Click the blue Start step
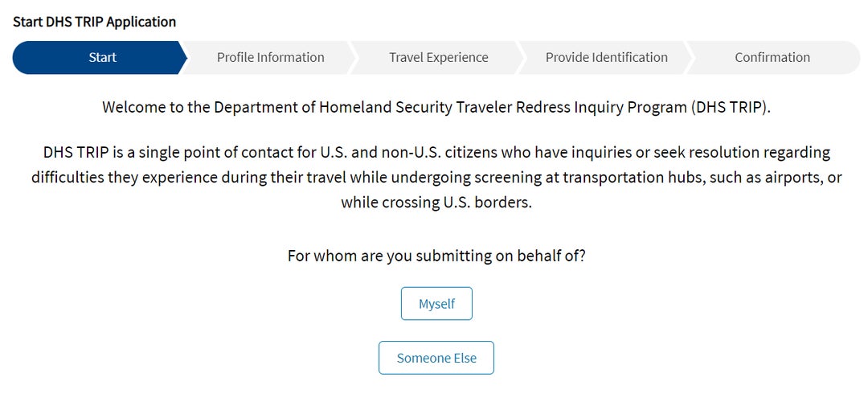This screenshot has height=398, width=868. (x=102, y=58)
